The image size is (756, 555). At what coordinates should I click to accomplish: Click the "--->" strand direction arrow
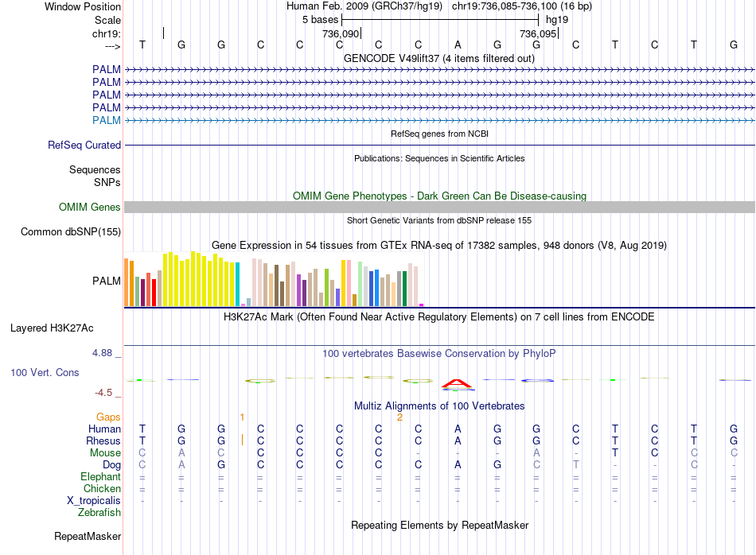[x=113, y=46]
